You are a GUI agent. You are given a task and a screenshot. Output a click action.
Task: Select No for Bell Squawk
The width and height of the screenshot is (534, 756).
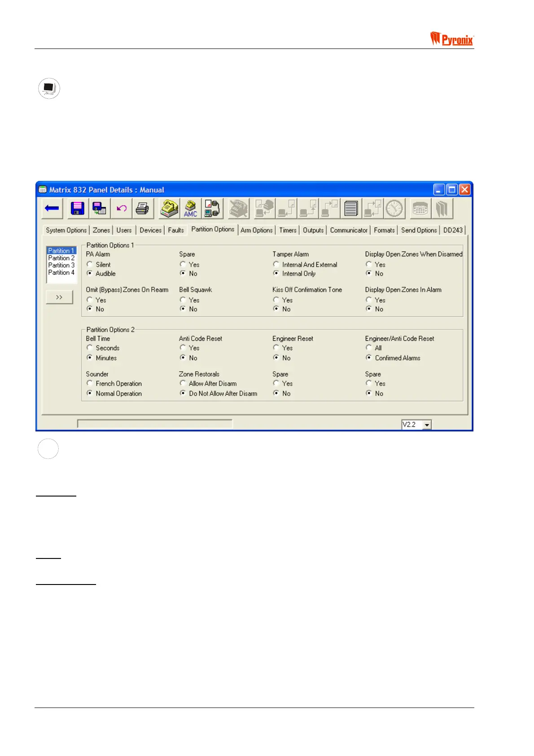[183, 309]
